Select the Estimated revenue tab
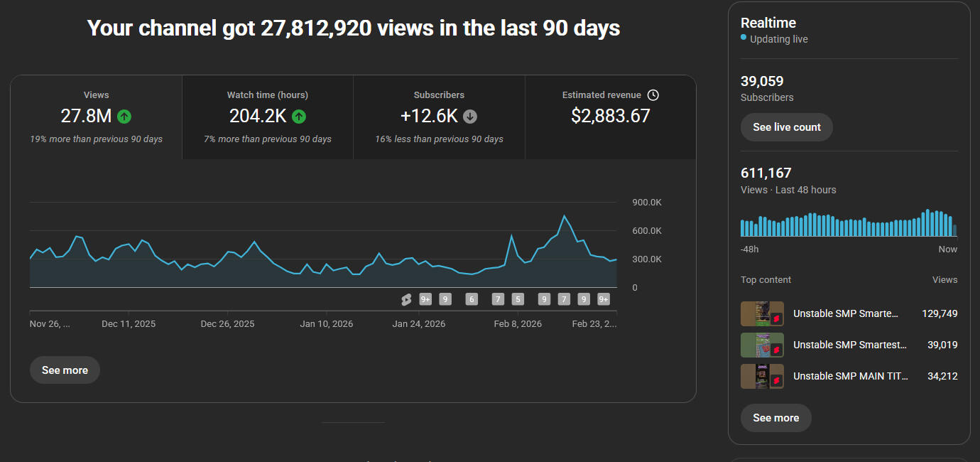This screenshot has width=980, height=462. point(610,117)
